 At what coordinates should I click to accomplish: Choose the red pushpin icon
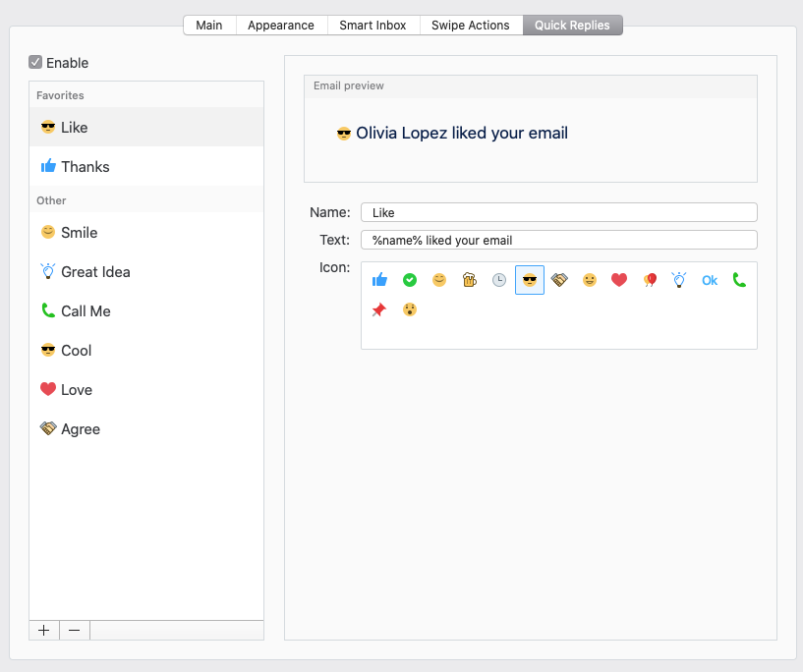coord(379,309)
